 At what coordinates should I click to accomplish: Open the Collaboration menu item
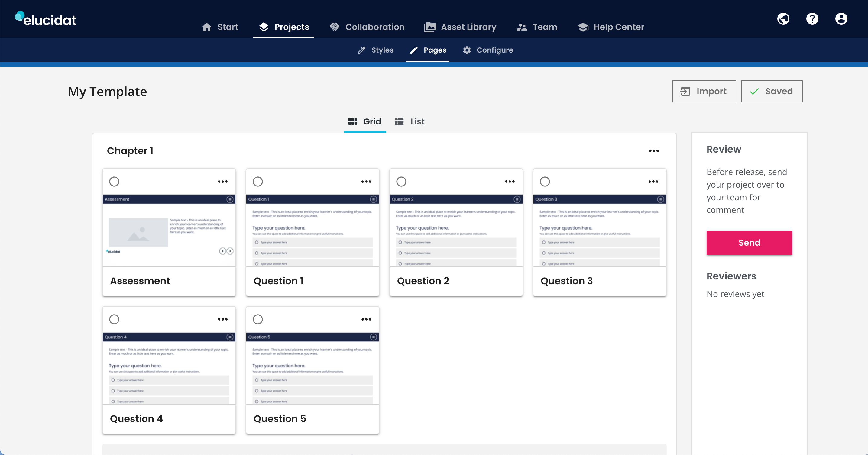[367, 27]
